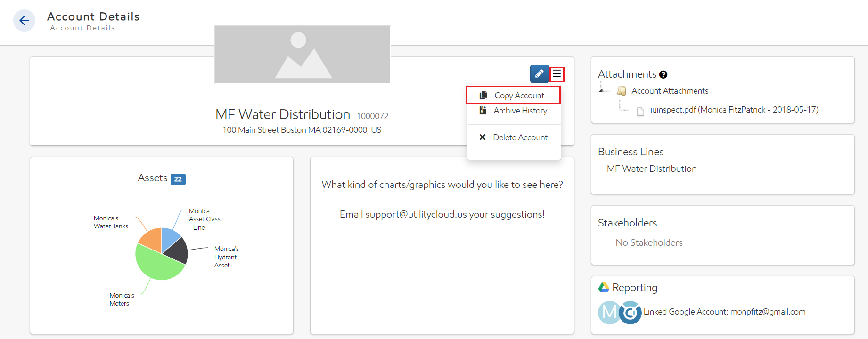Image resolution: width=868 pixels, height=339 pixels.
Task: Open the hamburger menu icon
Action: [x=557, y=74]
